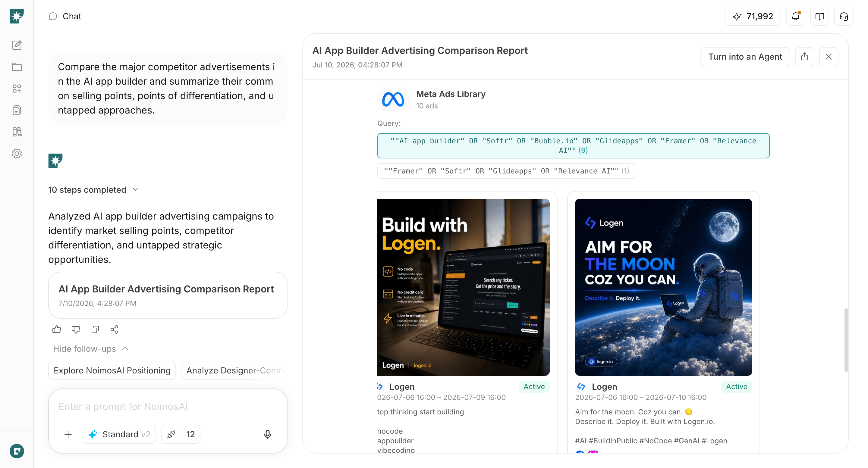
Task: Click Turn into an Agent button
Action: pyautogui.click(x=745, y=57)
